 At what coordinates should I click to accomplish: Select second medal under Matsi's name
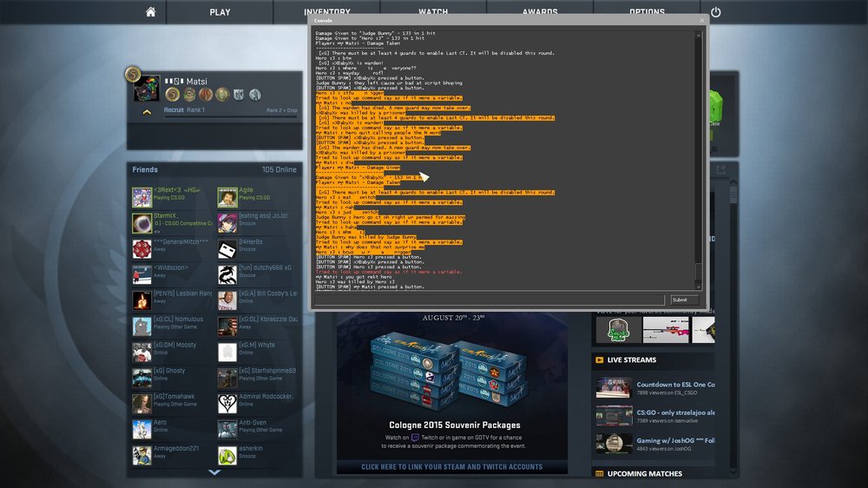click(189, 95)
